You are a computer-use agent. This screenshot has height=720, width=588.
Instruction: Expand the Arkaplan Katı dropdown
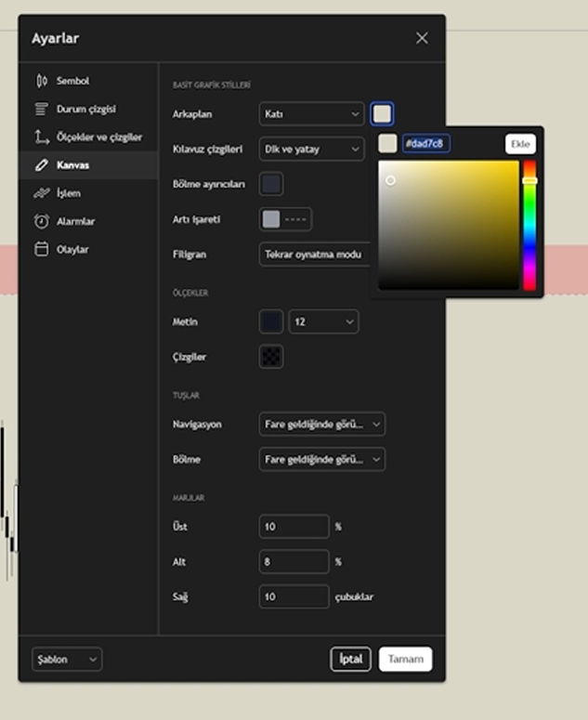point(312,114)
